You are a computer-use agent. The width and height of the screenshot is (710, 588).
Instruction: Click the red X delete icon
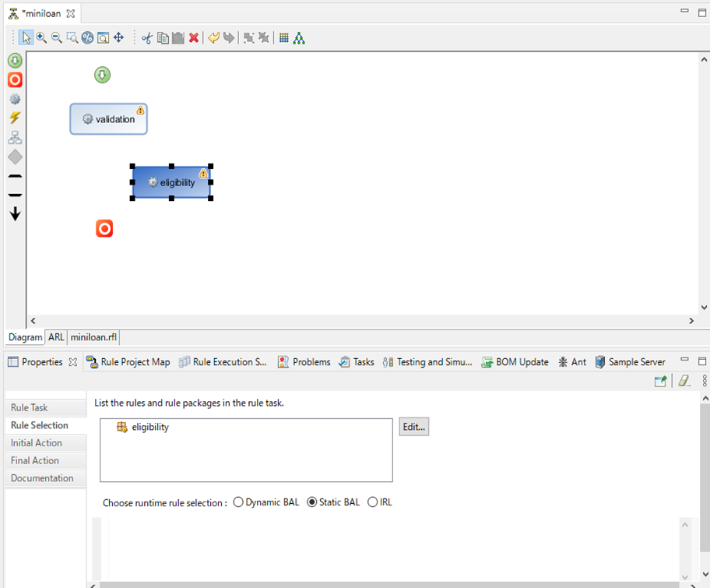point(194,38)
